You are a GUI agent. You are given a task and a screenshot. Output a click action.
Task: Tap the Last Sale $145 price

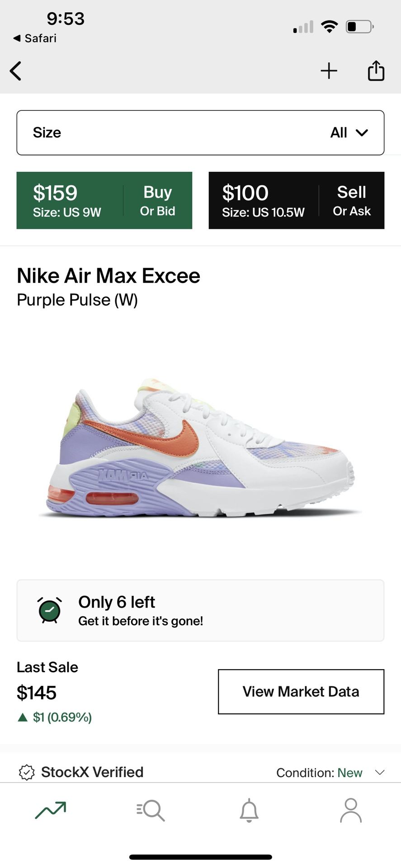(37, 693)
